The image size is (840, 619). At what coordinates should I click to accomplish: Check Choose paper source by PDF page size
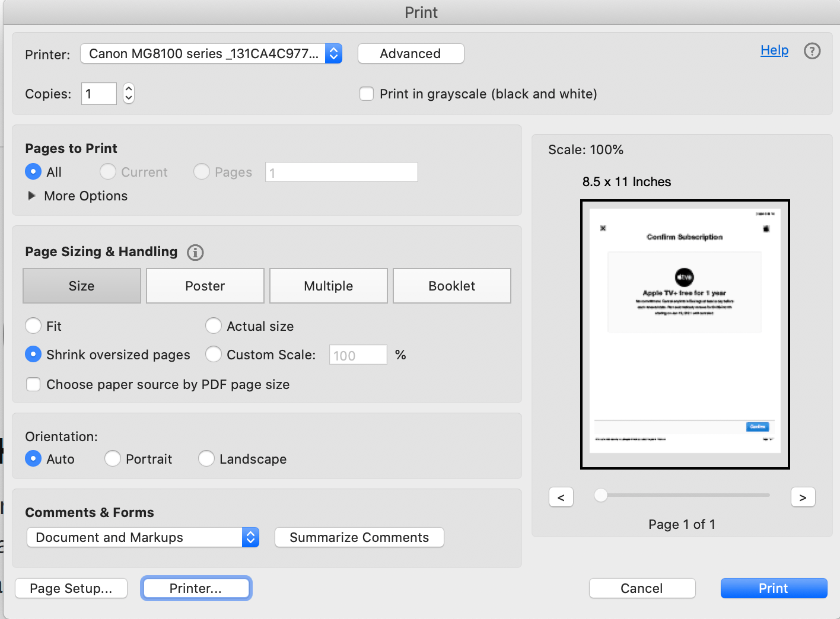pyautogui.click(x=33, y=384)
